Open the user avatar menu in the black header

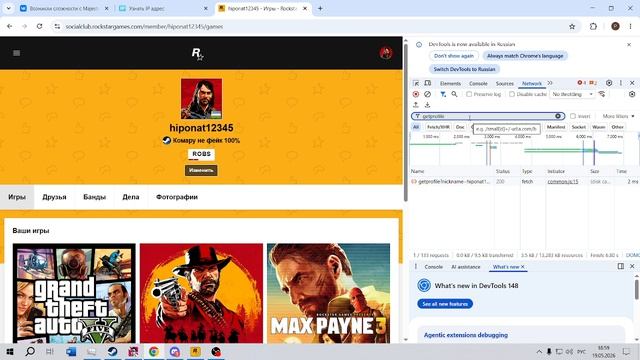386,53
